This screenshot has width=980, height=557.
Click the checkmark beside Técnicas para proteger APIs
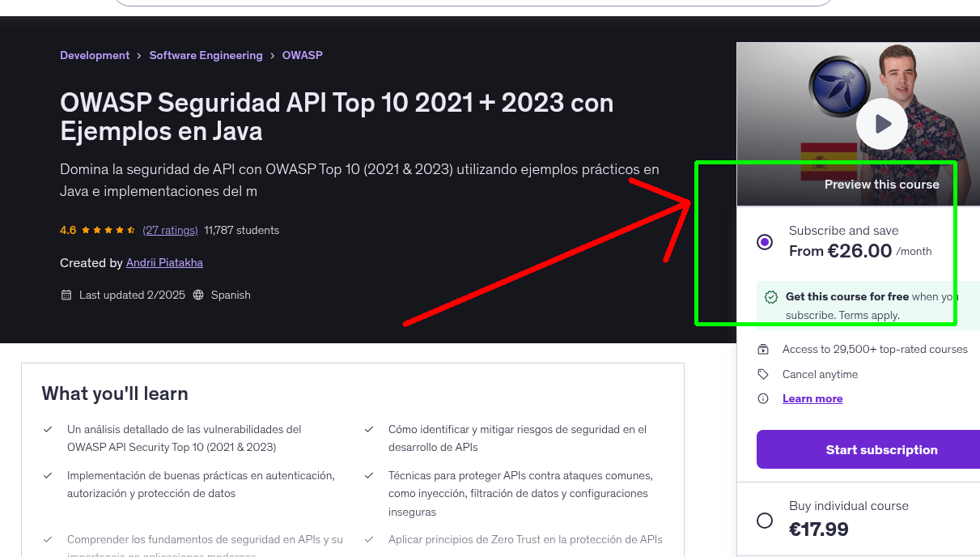point(369,475)
